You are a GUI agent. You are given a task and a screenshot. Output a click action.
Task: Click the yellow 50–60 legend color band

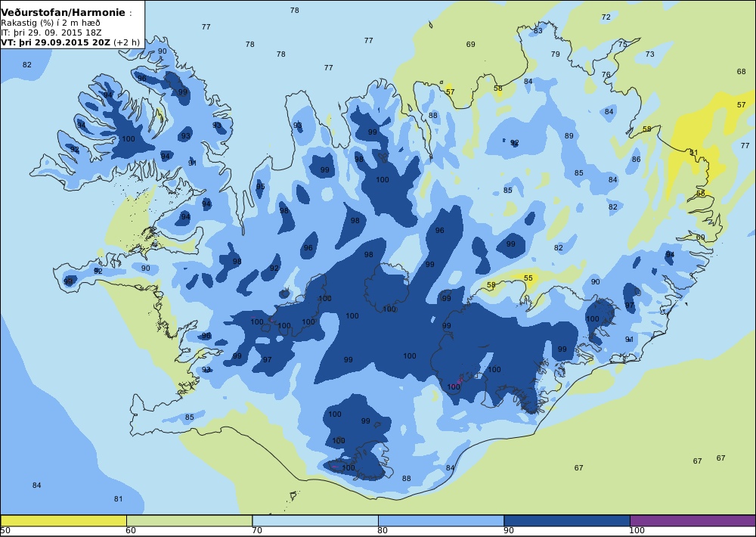[64, 520]
